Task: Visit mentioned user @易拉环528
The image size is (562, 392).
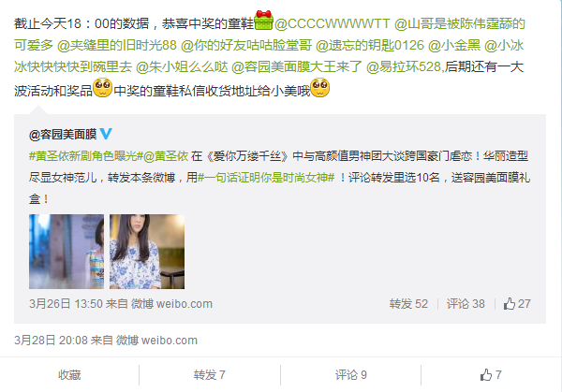Action: [404, 67]
